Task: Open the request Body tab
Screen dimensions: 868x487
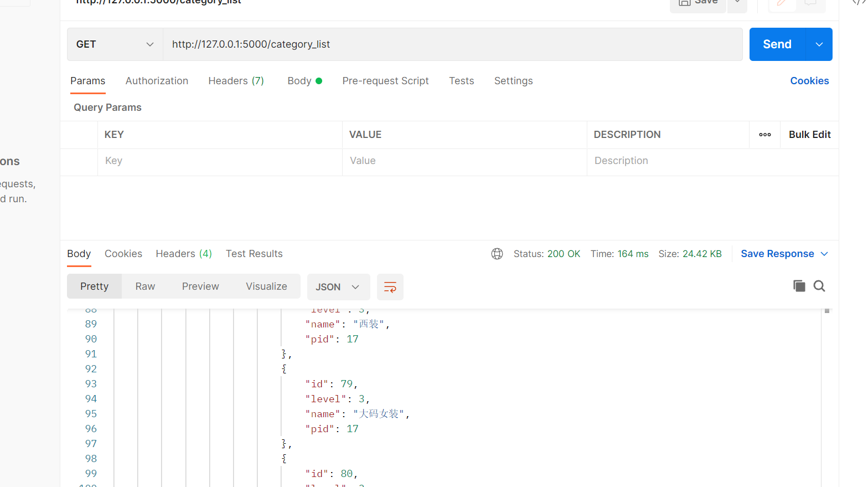Action: [x=304, y=81]
